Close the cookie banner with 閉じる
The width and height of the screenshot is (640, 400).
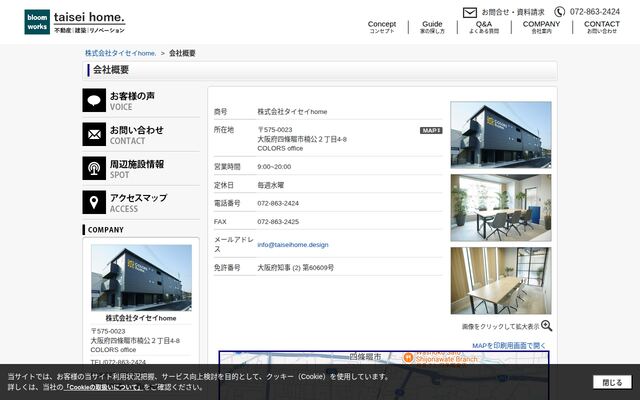(x=612, y=382)
